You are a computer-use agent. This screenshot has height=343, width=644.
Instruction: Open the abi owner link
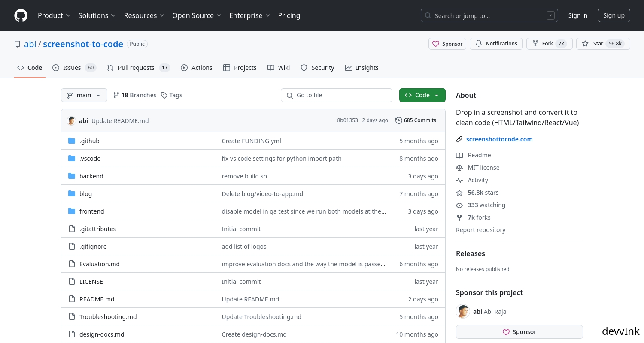pos(30,44)
